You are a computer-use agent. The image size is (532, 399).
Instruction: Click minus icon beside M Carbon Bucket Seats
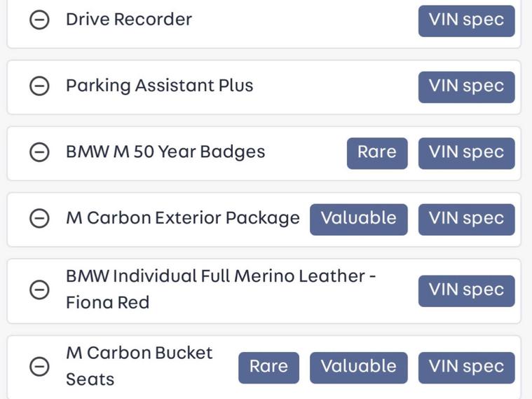coord(39,366)
